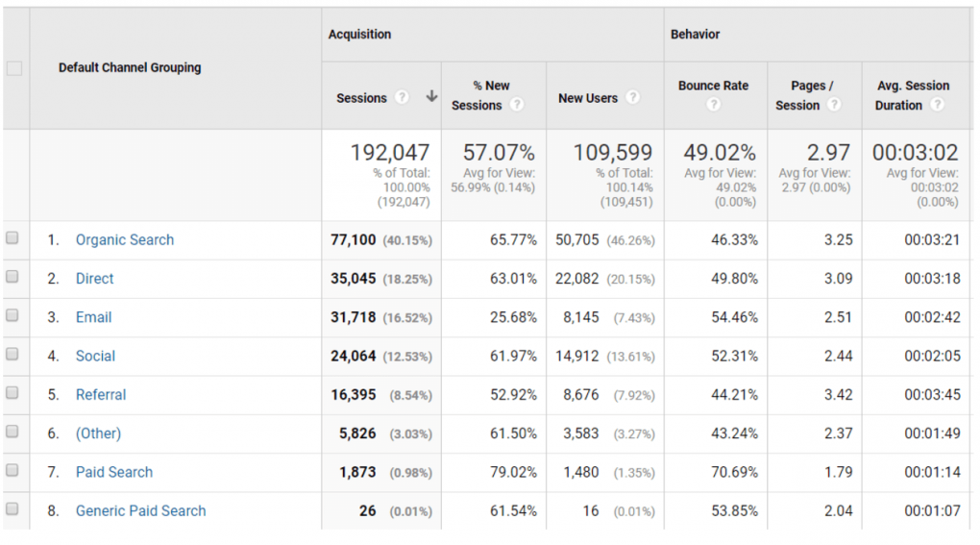This screenshot has width=980, height=545.
Task: Click Organic Search new users 50,705
Action: 576,240
